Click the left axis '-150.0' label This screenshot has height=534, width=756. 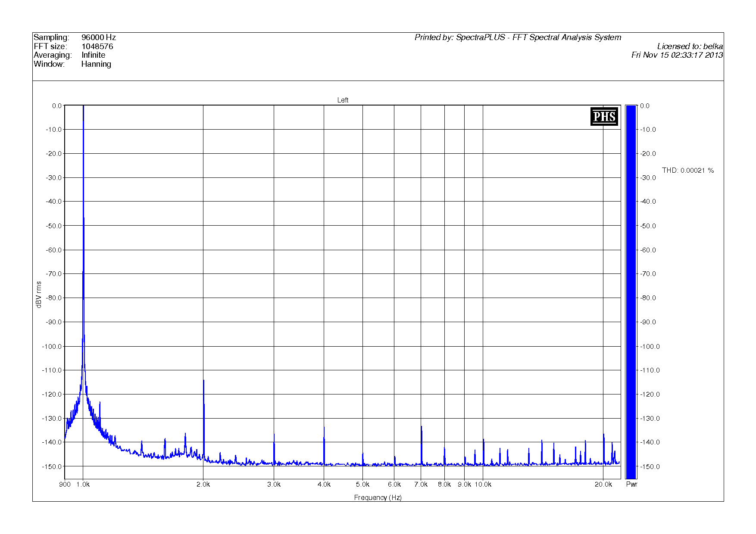(52, 466)
